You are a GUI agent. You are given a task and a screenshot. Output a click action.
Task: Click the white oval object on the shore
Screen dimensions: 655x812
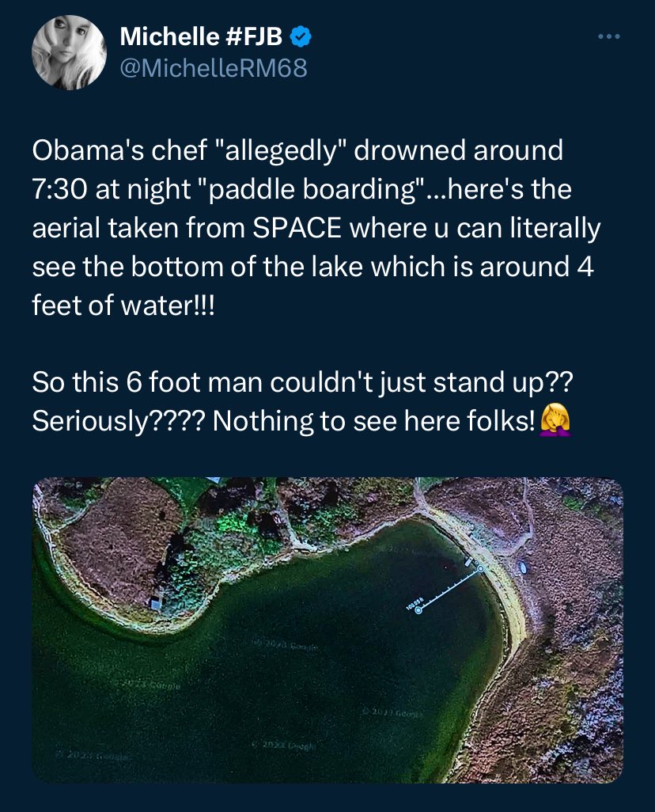point(524,568)
